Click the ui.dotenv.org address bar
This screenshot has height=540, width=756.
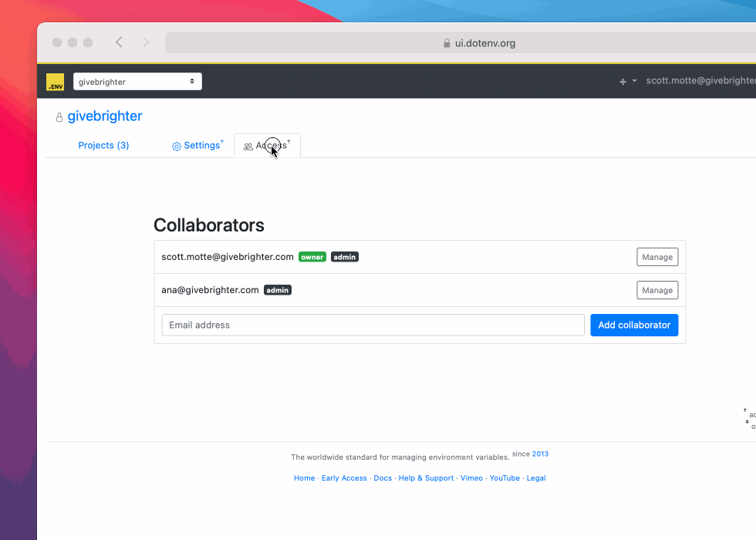click(x=461, y=43)
